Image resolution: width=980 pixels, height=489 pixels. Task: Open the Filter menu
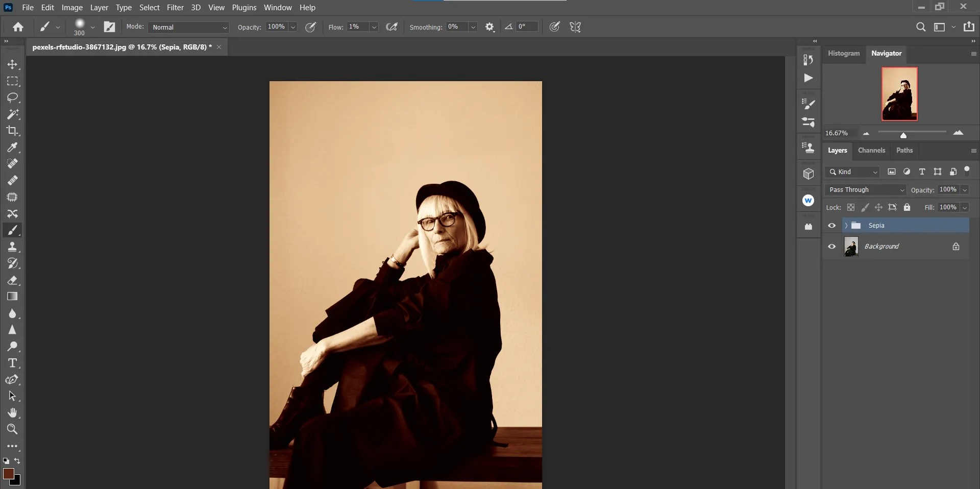(x=175, y=7)
